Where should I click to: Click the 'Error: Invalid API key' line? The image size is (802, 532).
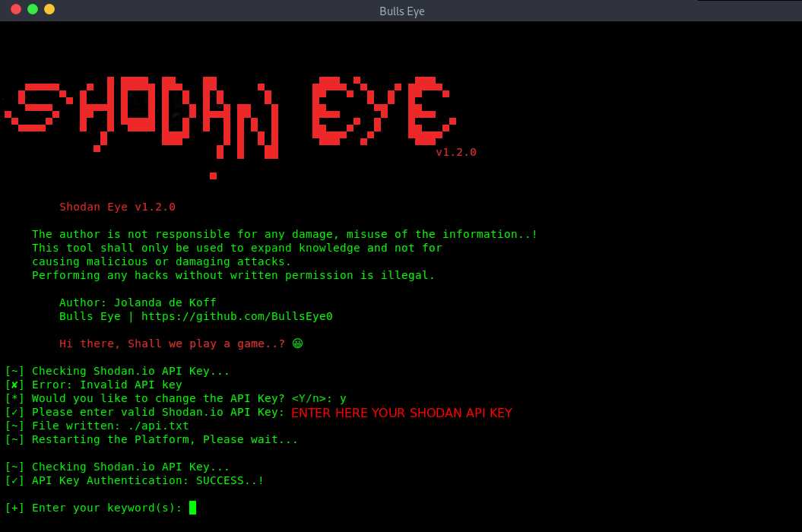click(x=107, y=385)
